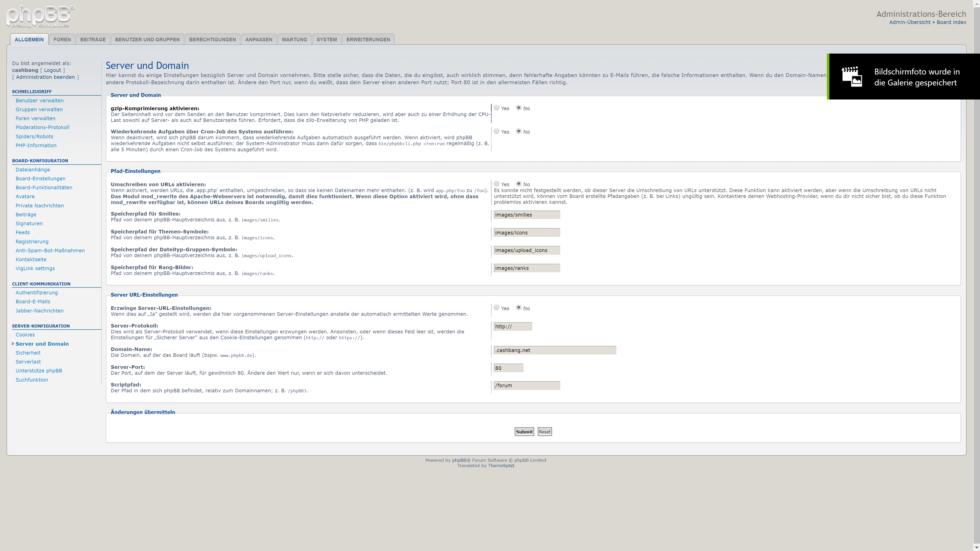This screenshot has width=980, height=551.
Task: Select No for URL rewriting option
Action: 519,184
